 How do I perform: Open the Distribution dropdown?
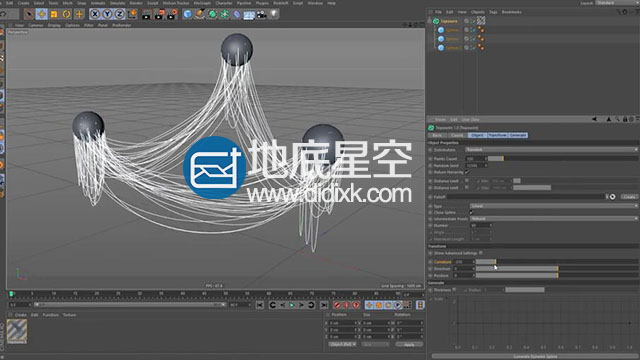tap(551, 150)
